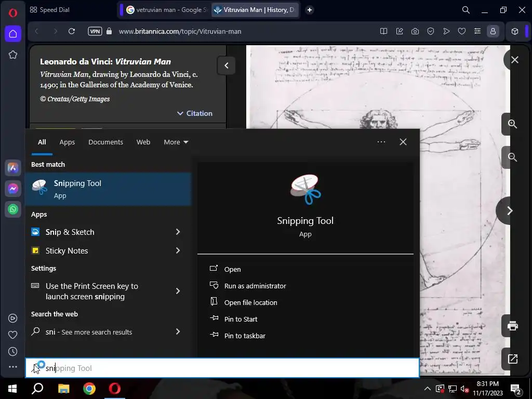Open a new browser tab

310,10
